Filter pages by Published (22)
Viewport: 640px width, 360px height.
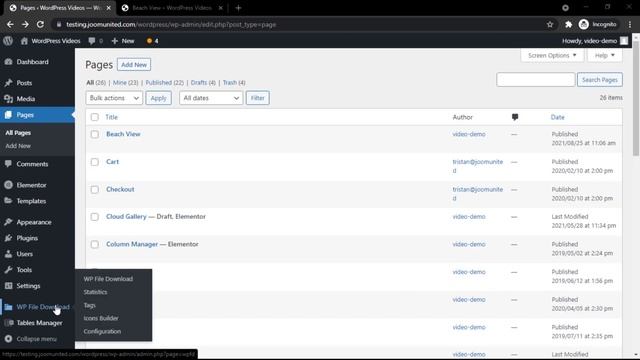164,82
